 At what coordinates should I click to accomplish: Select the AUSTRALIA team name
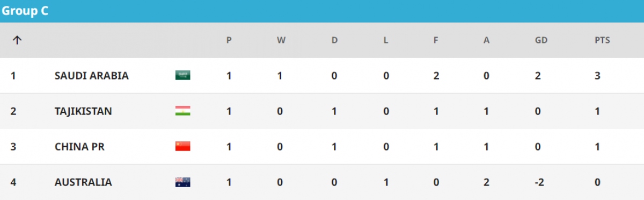point(83,182)
